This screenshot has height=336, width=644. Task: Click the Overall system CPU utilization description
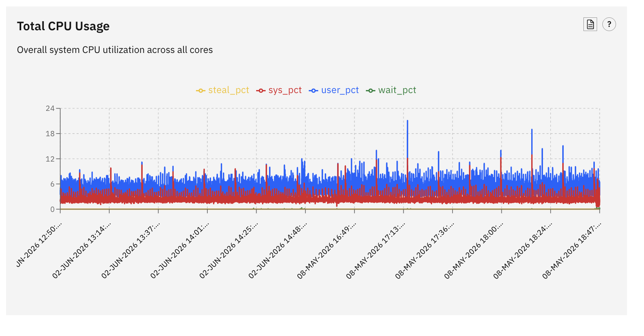point(115,50)
